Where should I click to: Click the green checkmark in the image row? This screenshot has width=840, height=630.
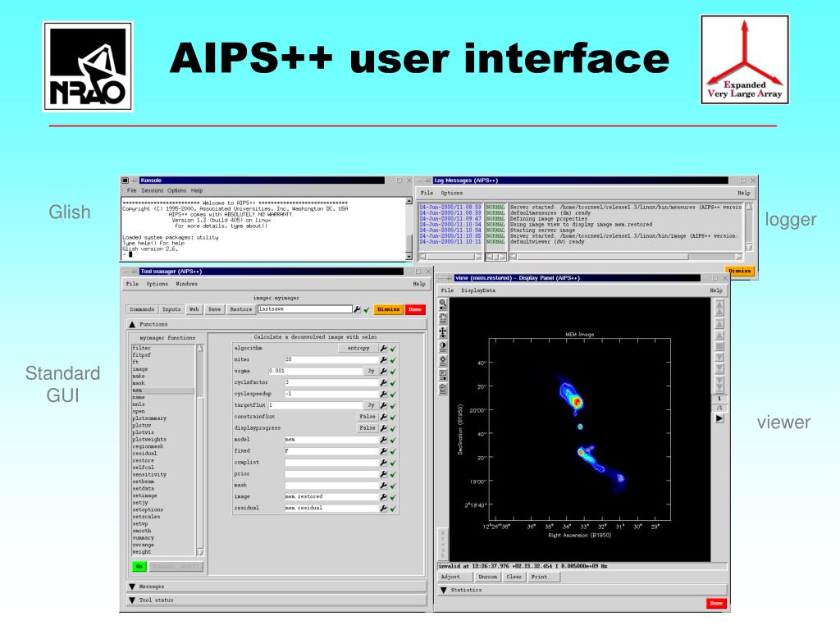(393, 497)
